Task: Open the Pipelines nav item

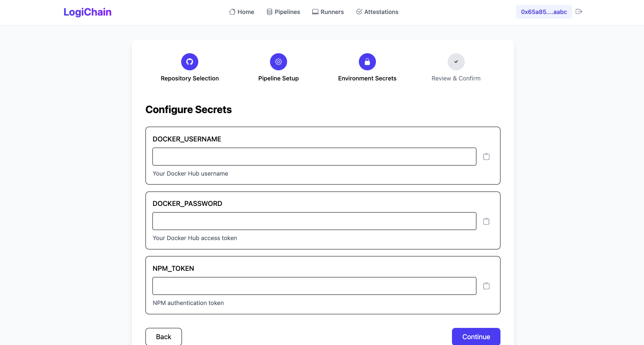Action: click(x=284, y=12)
